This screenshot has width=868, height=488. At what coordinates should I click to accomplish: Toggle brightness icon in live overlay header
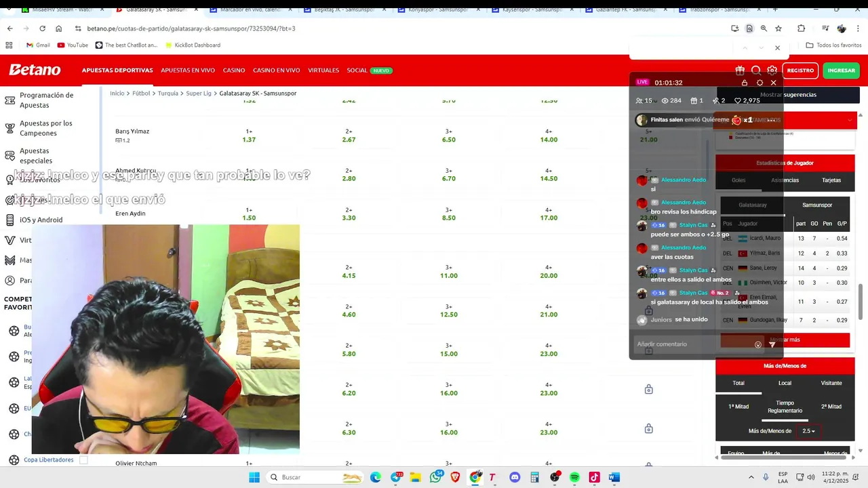click(759, 83)
